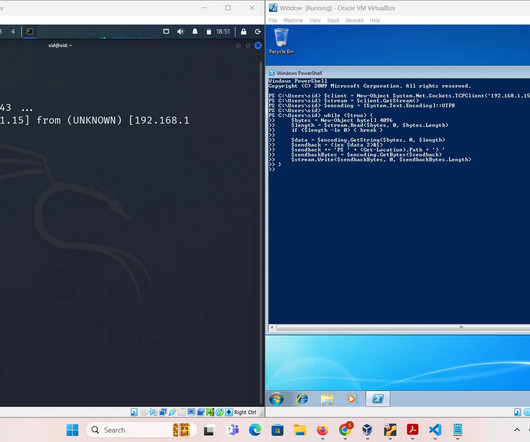The height and width of the screenshot is (442, 530).
Task: Open Firefox on host taskbar
Action: 322,430
